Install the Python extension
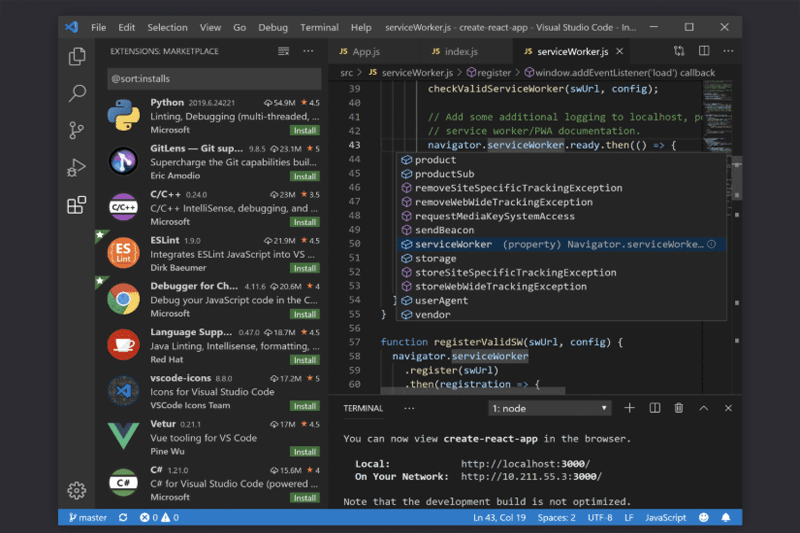The width and height of the screenshot is (800, 533). (305, 130)
